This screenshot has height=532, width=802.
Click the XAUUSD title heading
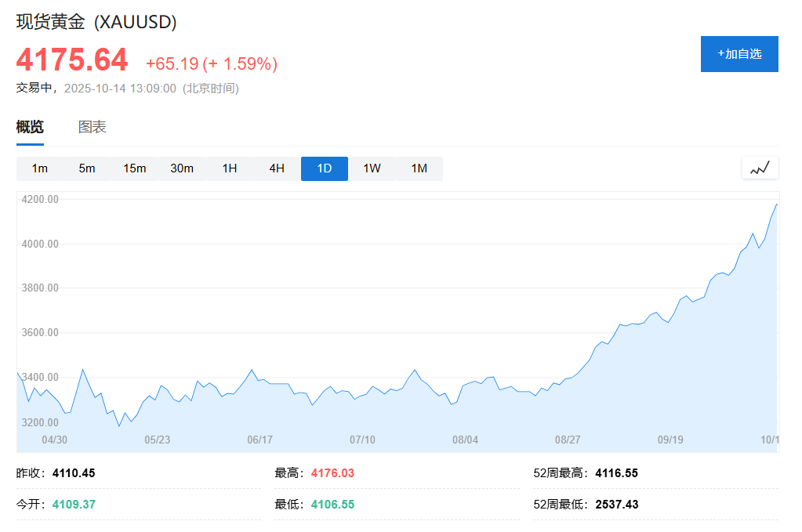point(94,23)
